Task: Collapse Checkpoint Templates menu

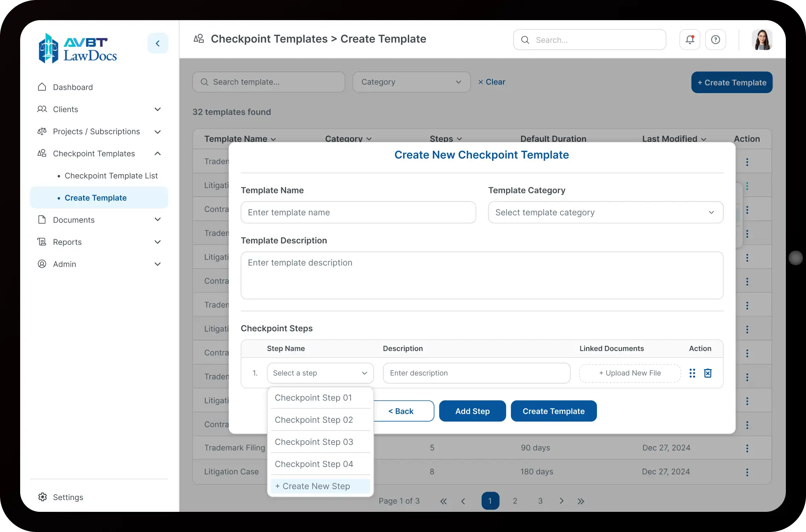Action: click(158, 154)
